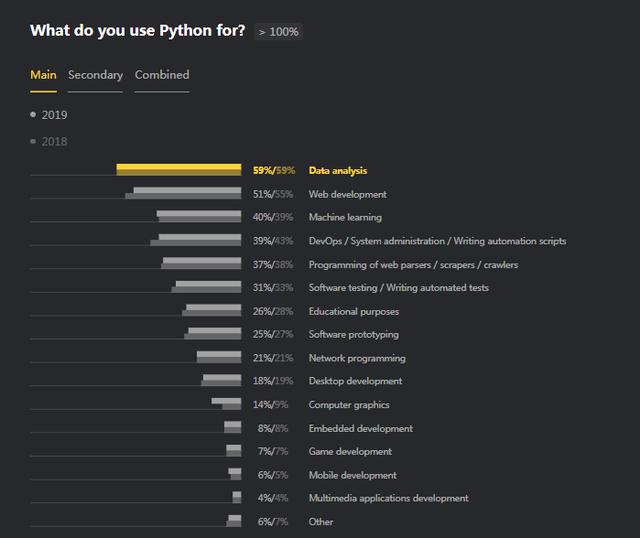
Task: Click the Machine learning label
Action: click(345, 217)
